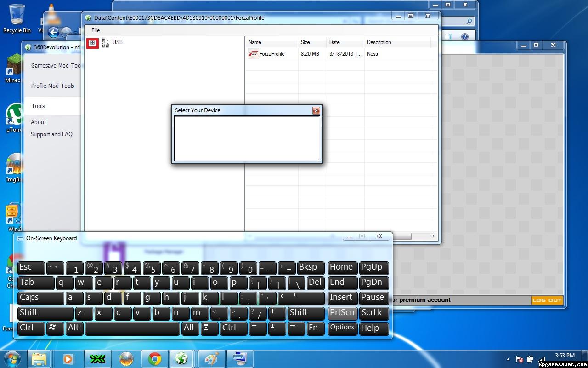Open Support and FAQ link
The width and height of the screenshot is (588, 368).
tap(51, 134)
